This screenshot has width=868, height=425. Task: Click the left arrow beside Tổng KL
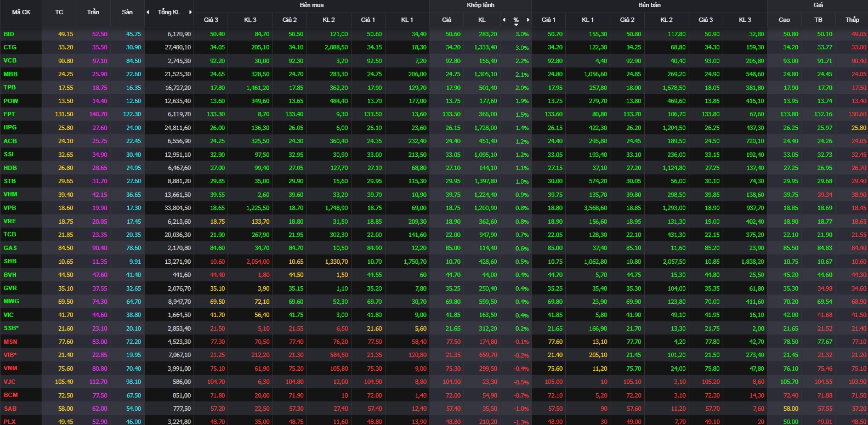click(x=147, y=12)
